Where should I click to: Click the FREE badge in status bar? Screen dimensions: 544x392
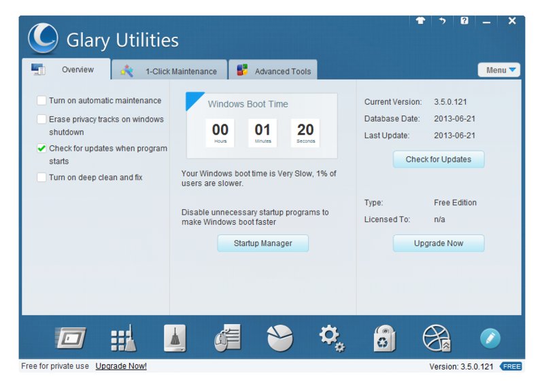[x=511, y=366]
